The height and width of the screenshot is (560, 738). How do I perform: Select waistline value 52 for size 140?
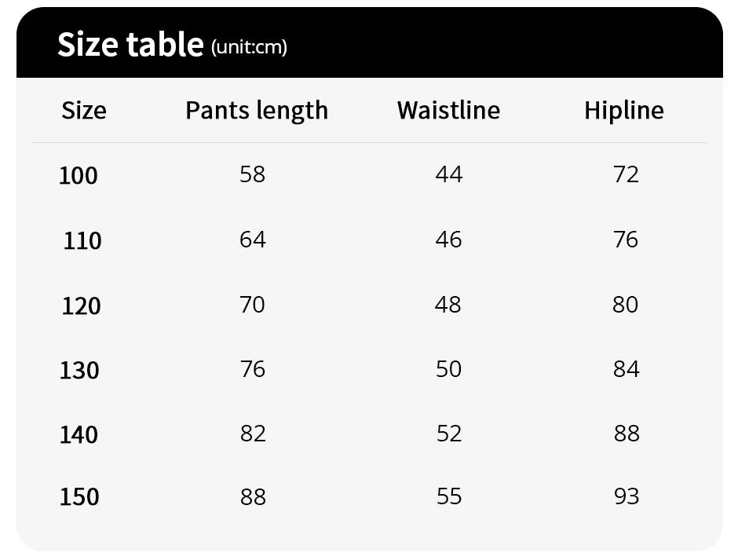pos(449,434)
